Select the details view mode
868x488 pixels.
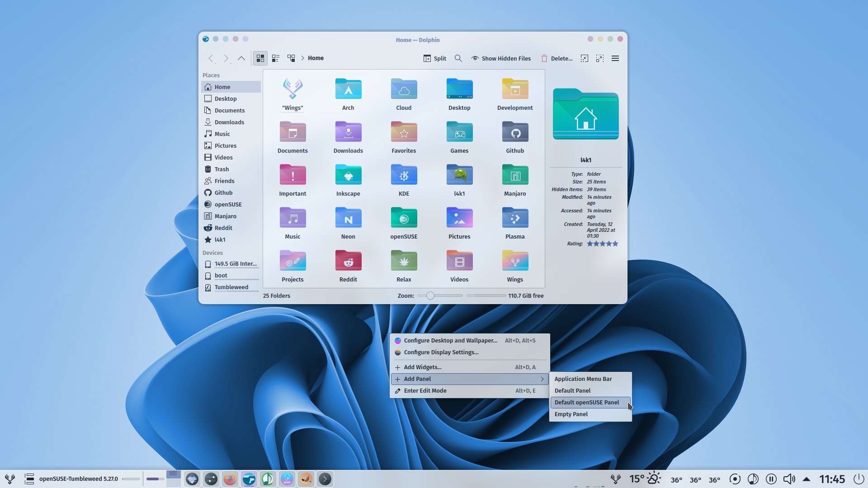click(x=276, y=58)
